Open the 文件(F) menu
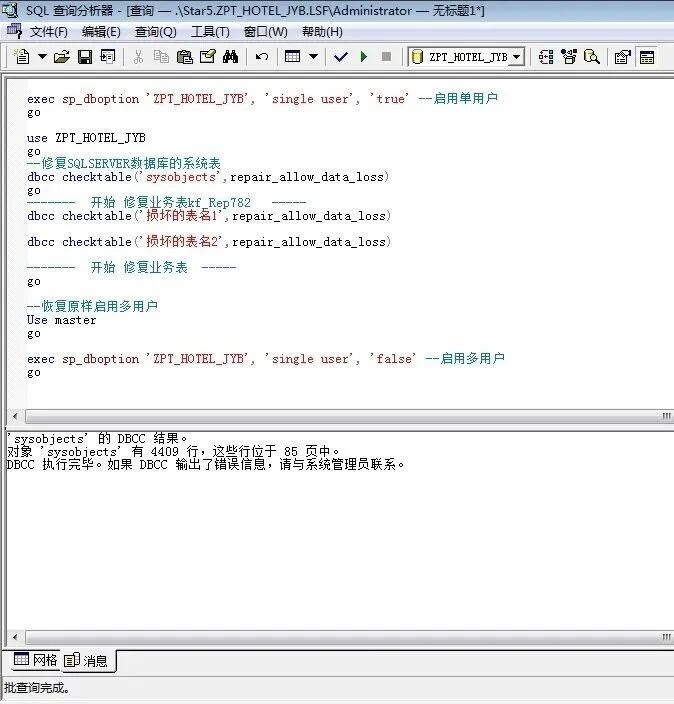The width and height of the screenshot is (674, 704). (x=48, y=32)
